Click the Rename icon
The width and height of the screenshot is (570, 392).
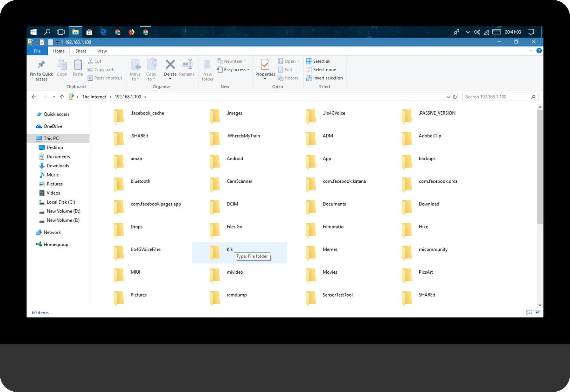(187, 65)
